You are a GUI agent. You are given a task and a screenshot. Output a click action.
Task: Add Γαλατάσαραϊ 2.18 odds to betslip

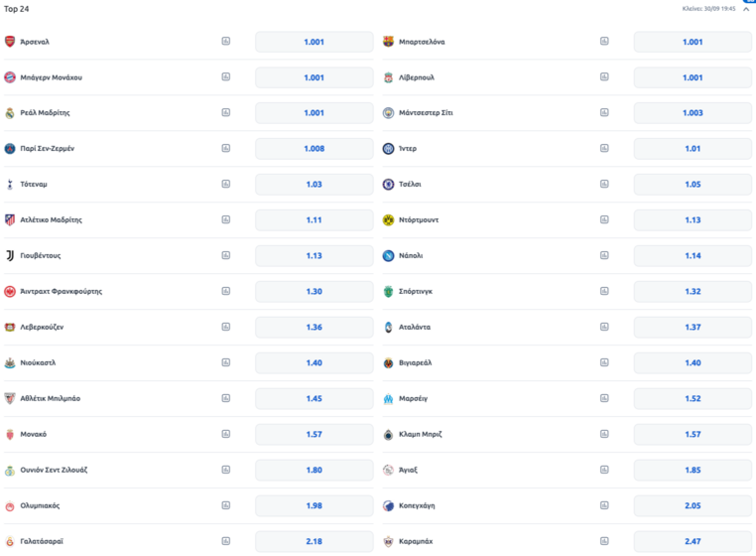[314, 541]
